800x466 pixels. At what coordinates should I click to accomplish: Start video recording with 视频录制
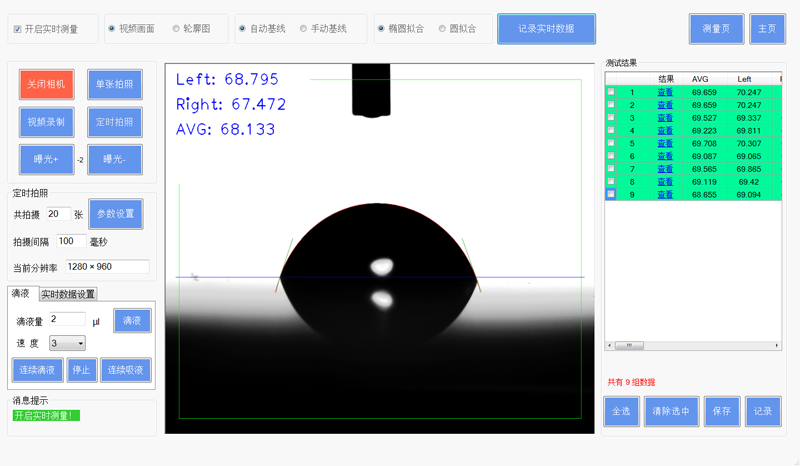pyautogui.click(x=46, y=122)
